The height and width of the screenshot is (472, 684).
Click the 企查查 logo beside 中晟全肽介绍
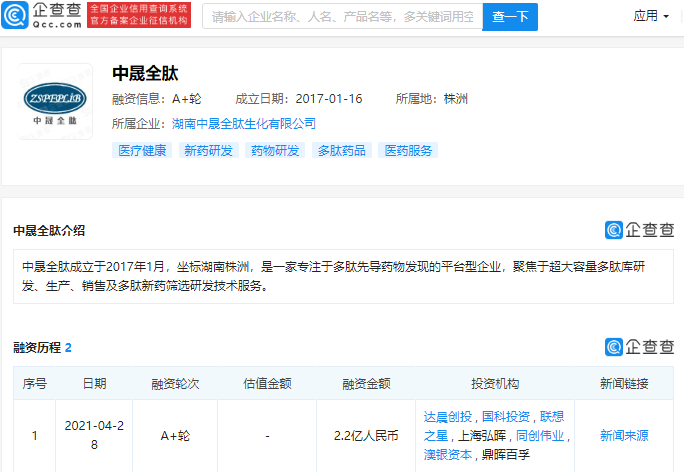coord(640,230)
